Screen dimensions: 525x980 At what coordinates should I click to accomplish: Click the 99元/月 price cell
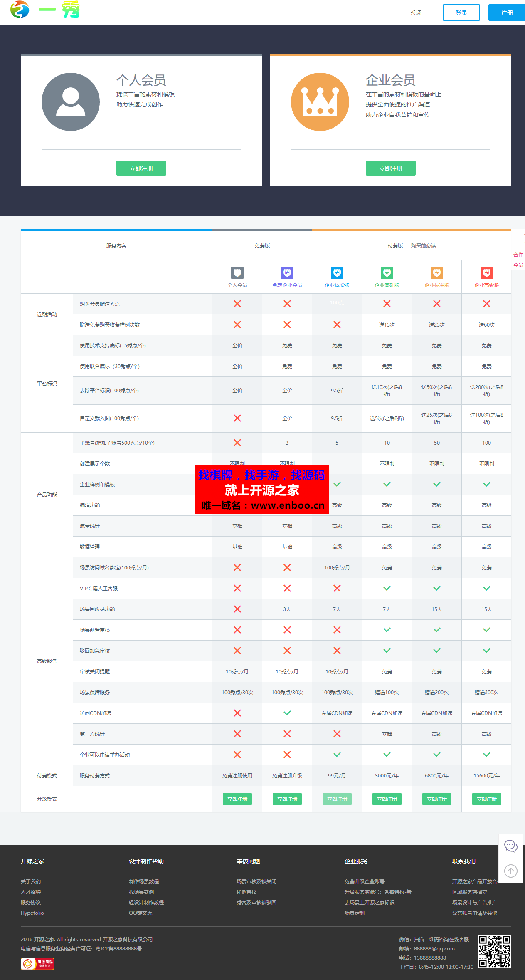click(337, 776)
